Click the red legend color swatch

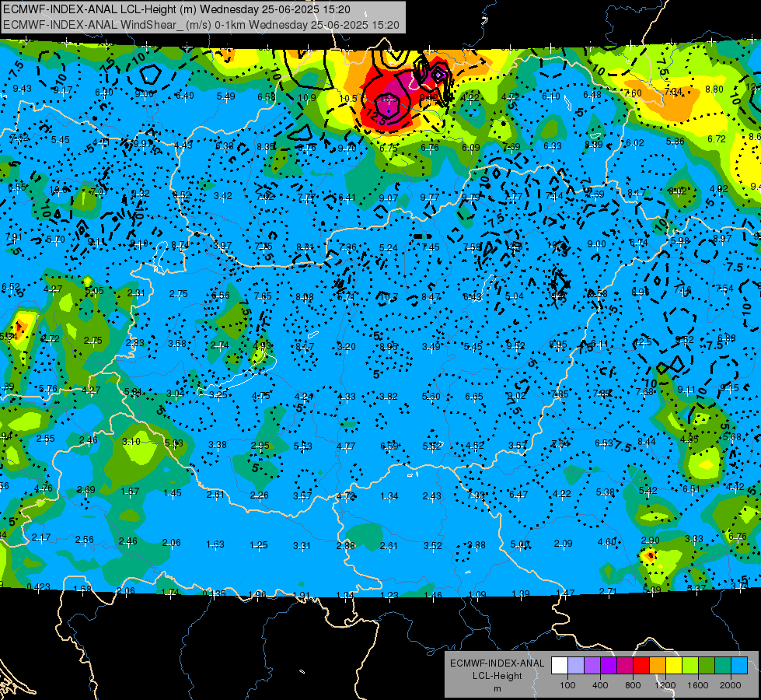pyautogui.click(x=641, y=666)
